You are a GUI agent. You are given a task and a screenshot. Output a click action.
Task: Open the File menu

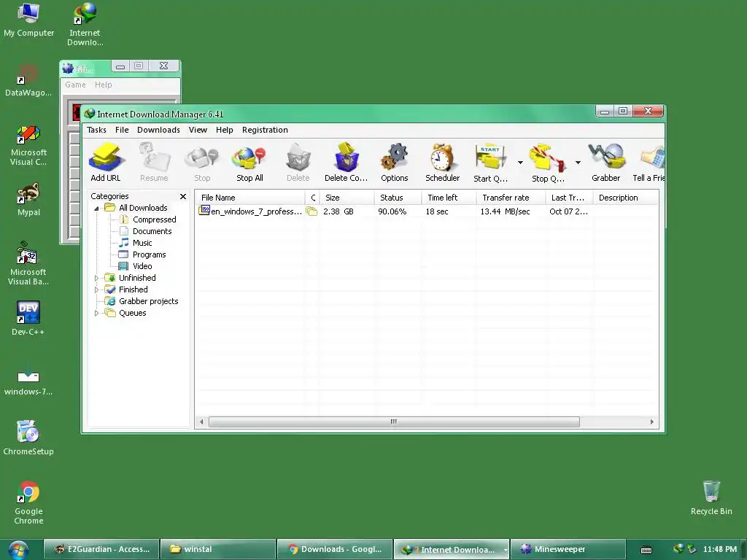click(122, 130)
